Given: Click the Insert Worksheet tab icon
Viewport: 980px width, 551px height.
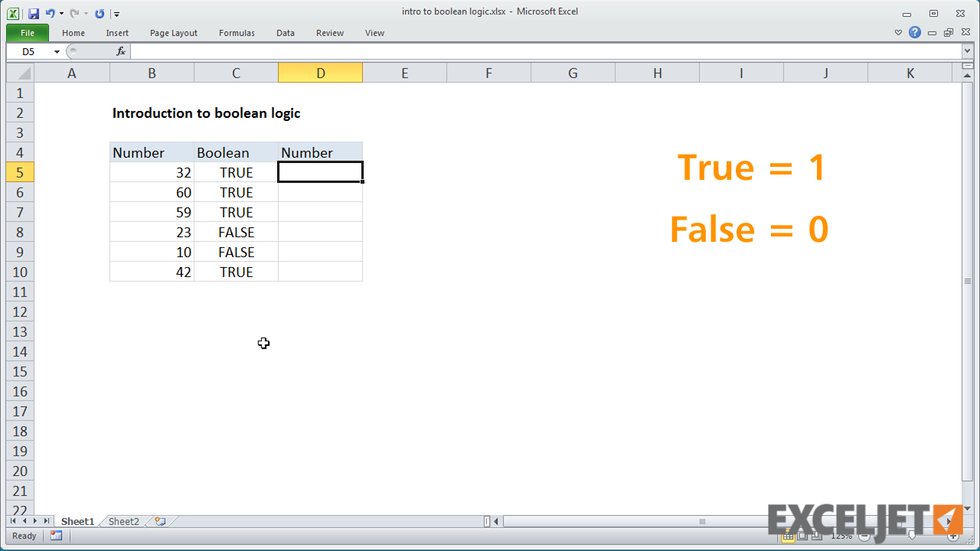Looking at the screenshot, I should (160, 521).
